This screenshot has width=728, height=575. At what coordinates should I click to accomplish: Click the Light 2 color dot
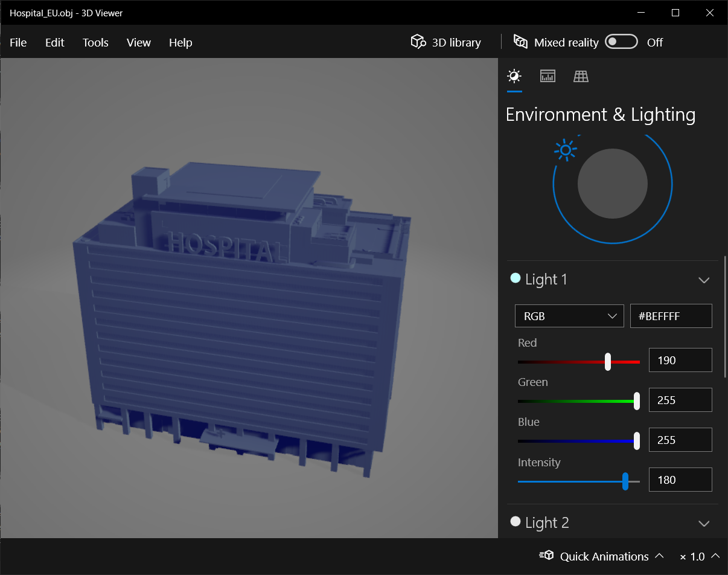pyautogui.click(x=516, y=521)
